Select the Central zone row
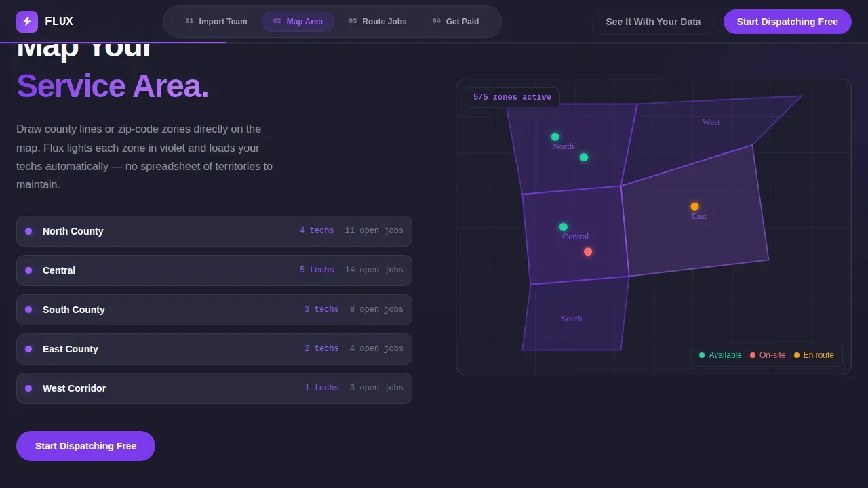 [214, 270]
